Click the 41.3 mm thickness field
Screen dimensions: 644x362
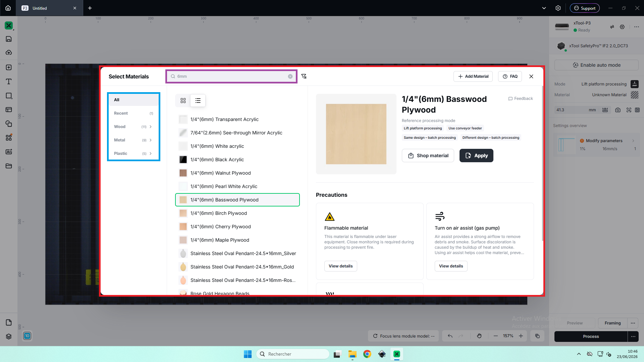click(576, 110)
